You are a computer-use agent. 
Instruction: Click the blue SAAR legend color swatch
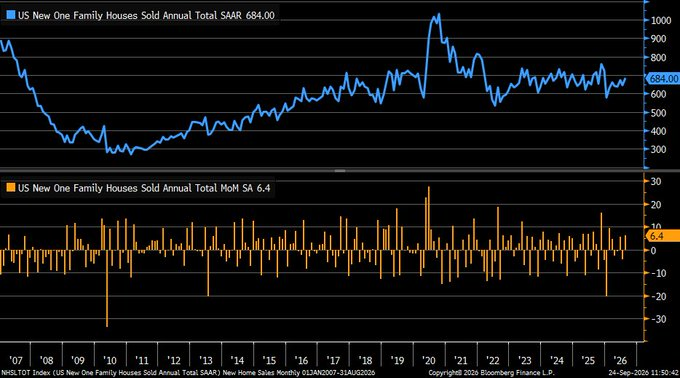[x=10, y=15]
